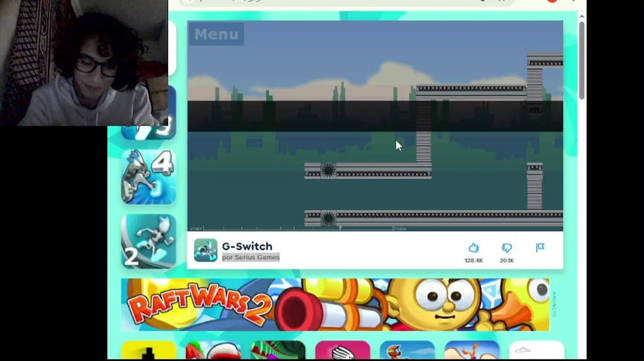Click the 20.1K dislike count
The width and height of the screenshot is (644, 361).
(507, 261)
